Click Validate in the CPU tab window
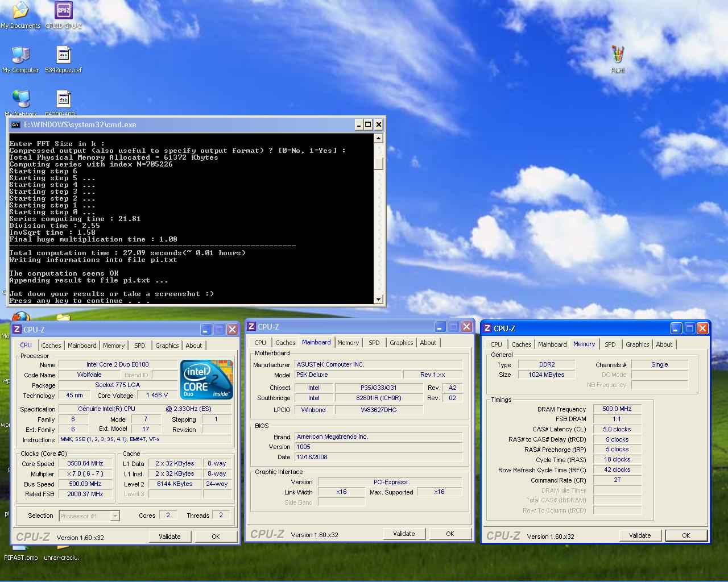Image resolution: width=728 pixels, height=582 pixels. (169, 537)
